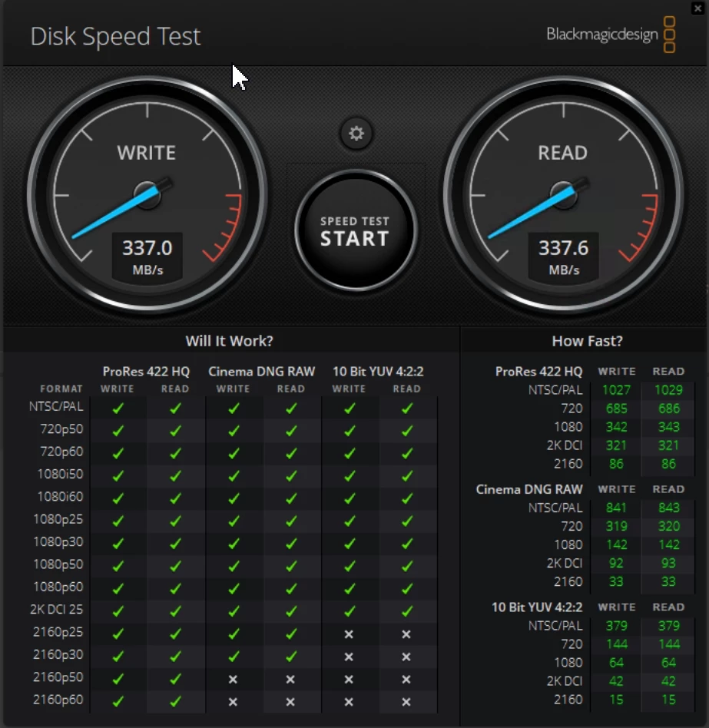This screenshot has height=728, width=709.
Task: Click ProRes 422 HQ read checkmark for 1080i60
Action: coord(175,498)
